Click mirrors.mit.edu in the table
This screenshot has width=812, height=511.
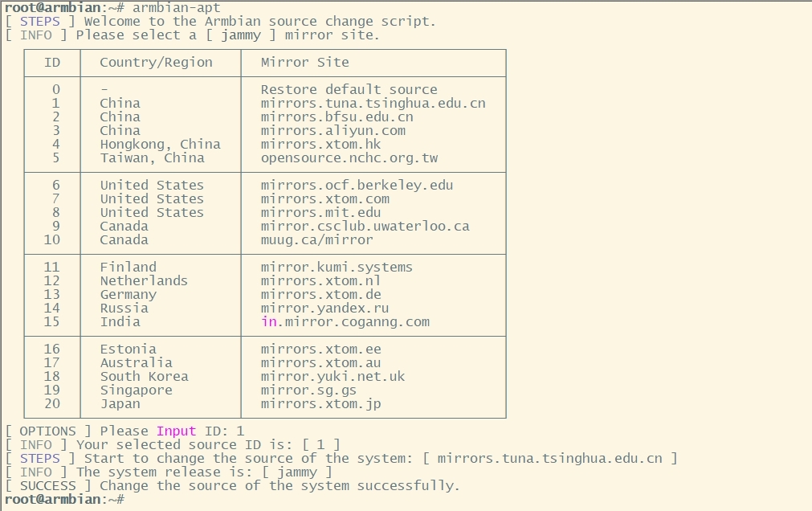click(x=320, y=213)
